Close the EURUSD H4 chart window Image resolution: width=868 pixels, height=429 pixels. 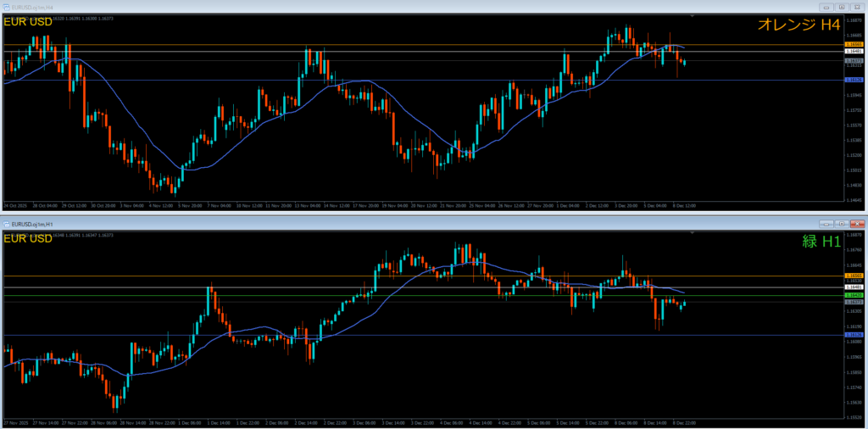tap(856, 7)
